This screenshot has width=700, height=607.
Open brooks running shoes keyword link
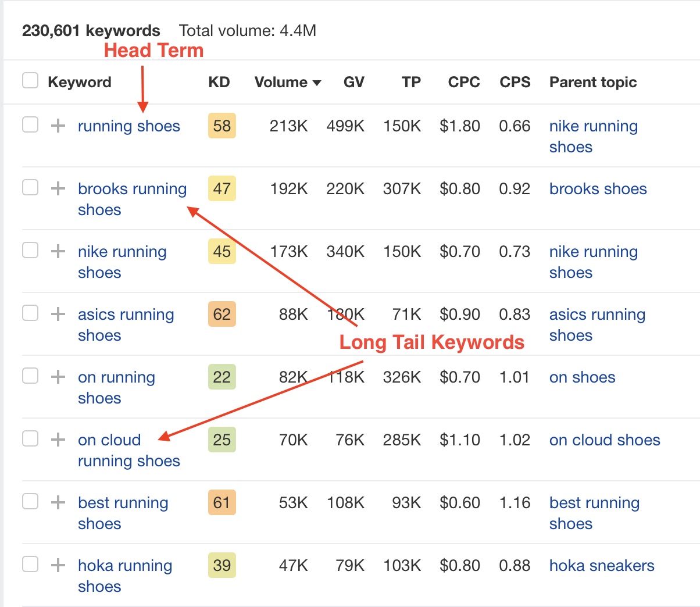pos(132,199)
